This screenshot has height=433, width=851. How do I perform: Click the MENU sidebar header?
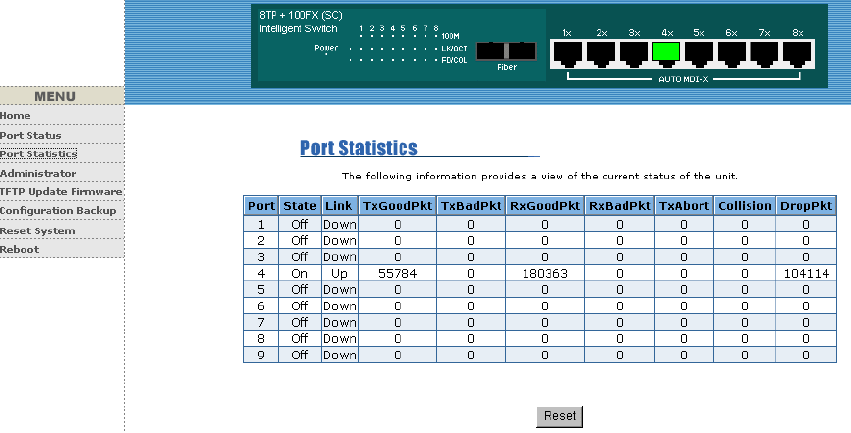pos(55,96)
